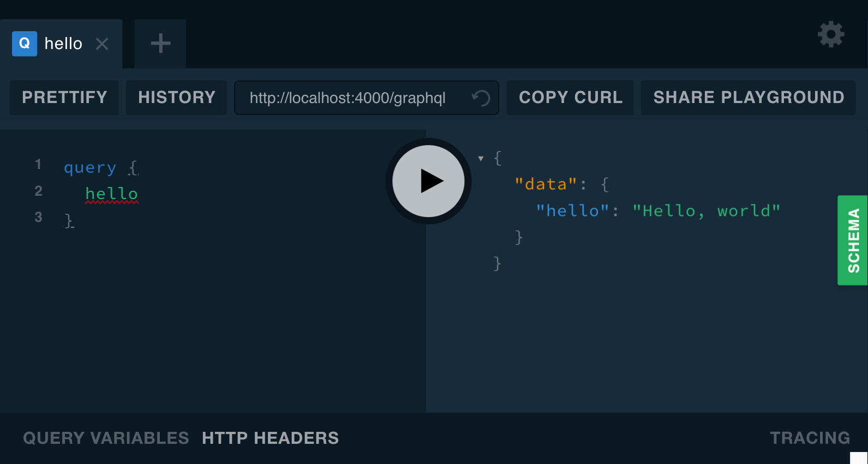Click the reload schema icon in the endpoint field
The width and height of the screenshot is (868, 464).
[x=481, y=98]
